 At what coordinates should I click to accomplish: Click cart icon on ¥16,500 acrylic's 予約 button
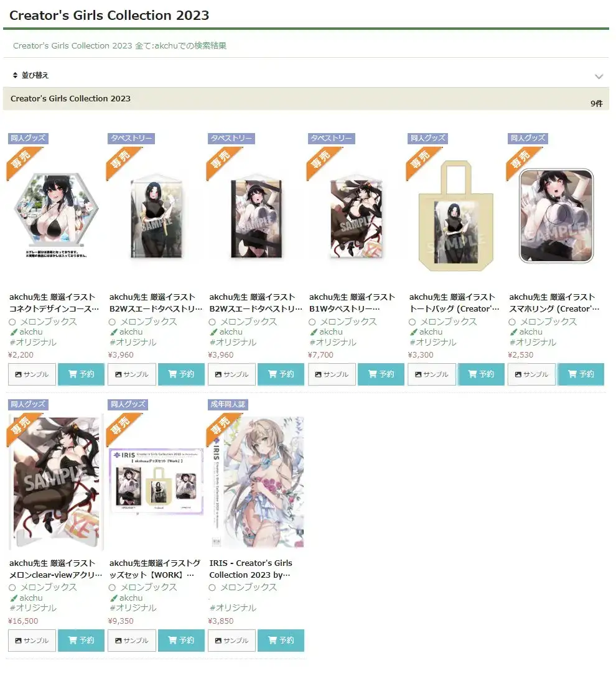(x=73, y=640)
